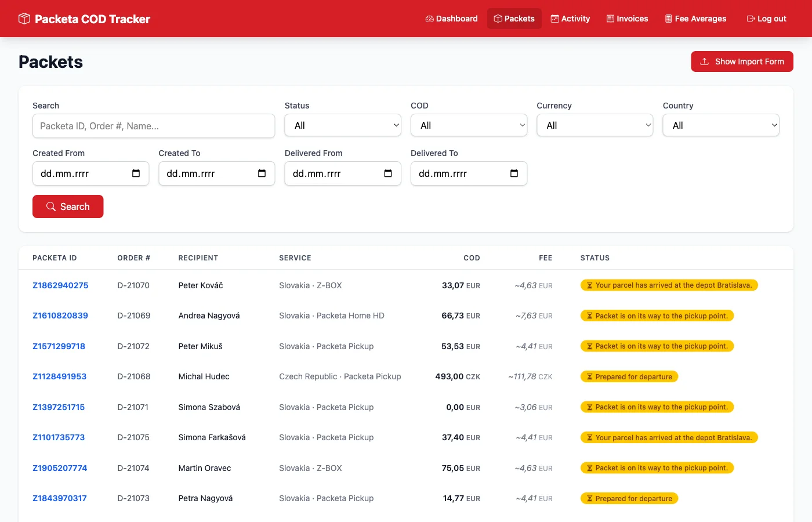Click recipient Simona Farkašová
This screenshot has width=812, height=522.
point(212,437)
